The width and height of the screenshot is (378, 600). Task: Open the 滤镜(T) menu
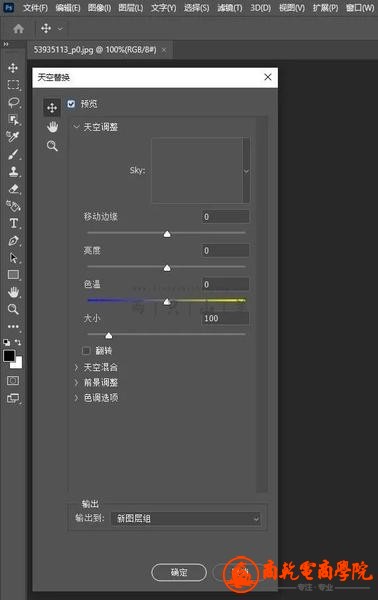pyautogui.click(x=230, y=8)
